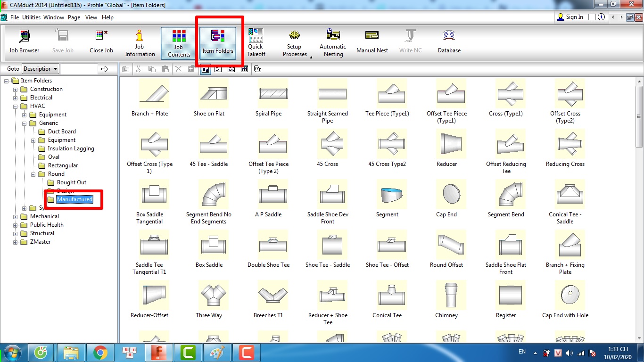This screenshot has height=362, width=644.
Task: Expand the Mechanical folder
Action: pos(16,217)
